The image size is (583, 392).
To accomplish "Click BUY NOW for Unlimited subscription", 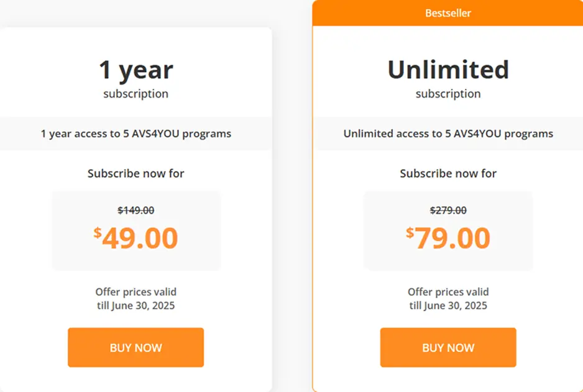I will pyautogui.click(x=448, y=347).
